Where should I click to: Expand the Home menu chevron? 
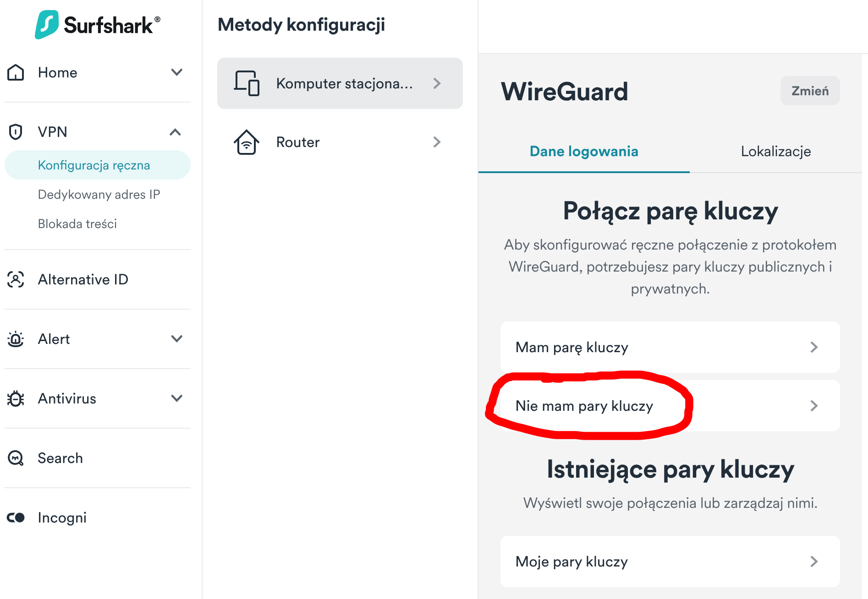pyautogui.click(x=176, y=72)
